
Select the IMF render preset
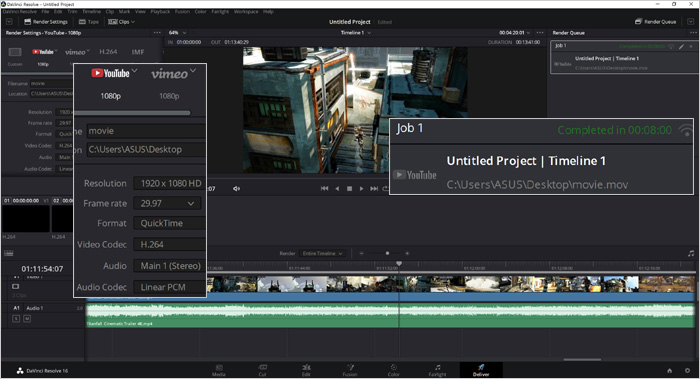(x=138, y=52)
